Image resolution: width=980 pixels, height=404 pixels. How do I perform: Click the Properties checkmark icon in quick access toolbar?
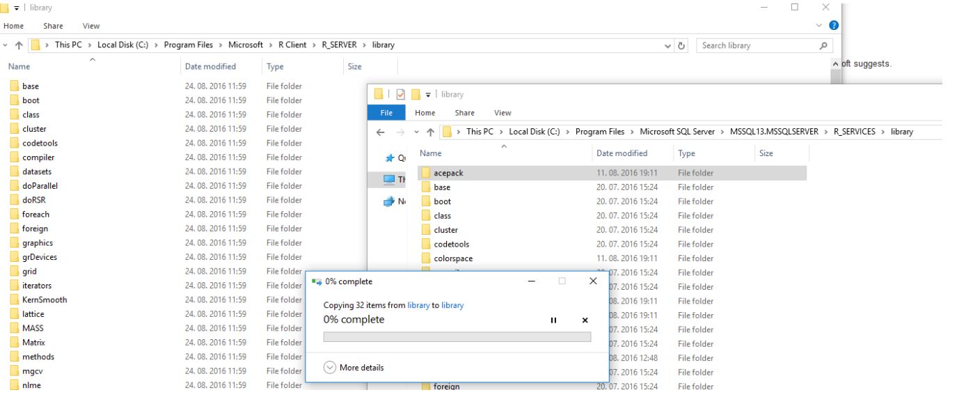[400, 94]
